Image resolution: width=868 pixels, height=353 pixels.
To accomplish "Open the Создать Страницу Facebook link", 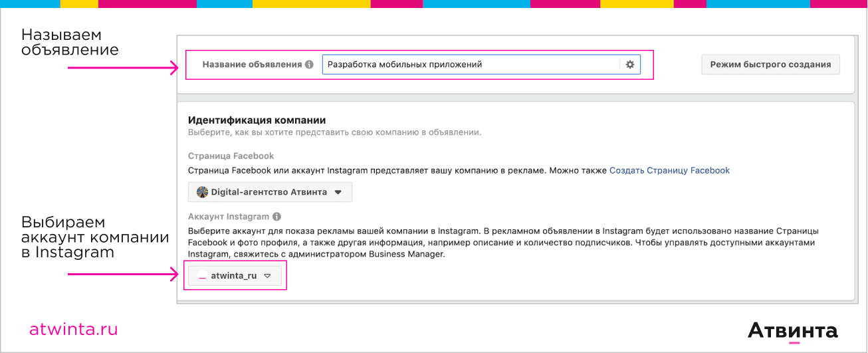I will click(x=669, y=171).
